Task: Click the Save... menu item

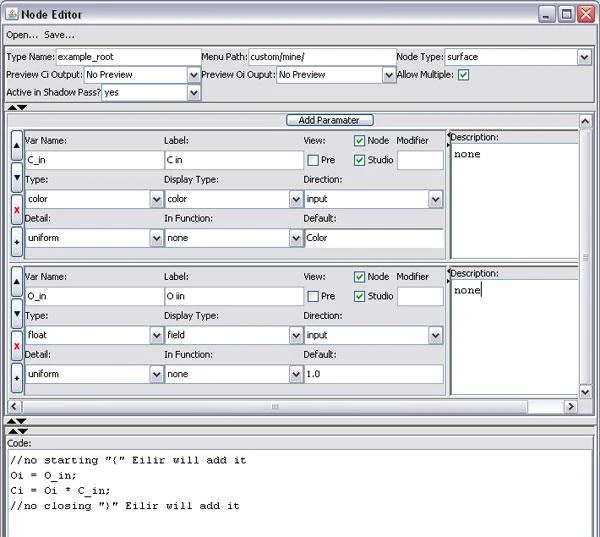Action: tap(59, 34)
